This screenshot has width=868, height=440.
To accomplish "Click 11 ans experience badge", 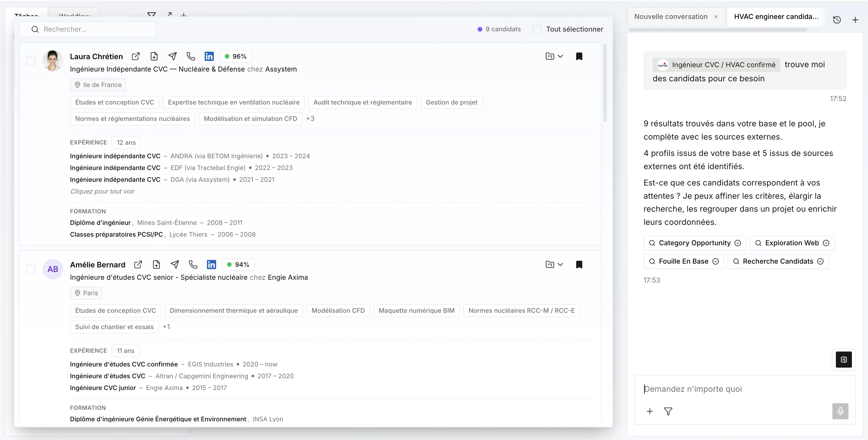I will [126, 351].
